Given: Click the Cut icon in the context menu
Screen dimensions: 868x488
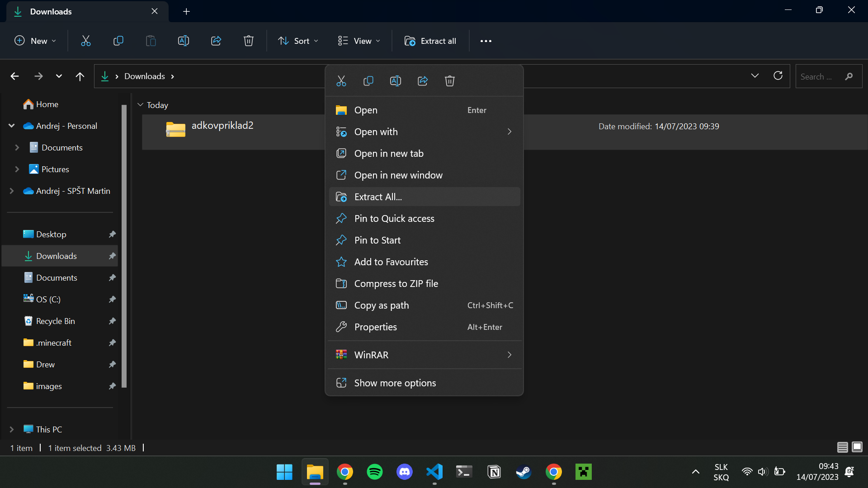Looking at the screenshot, I should coord(341,81).
